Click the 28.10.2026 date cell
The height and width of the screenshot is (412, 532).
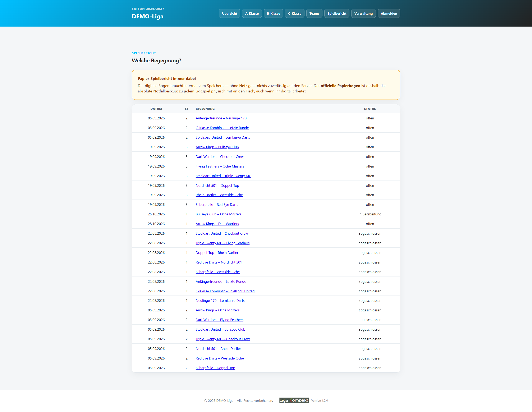pos(156,224)
